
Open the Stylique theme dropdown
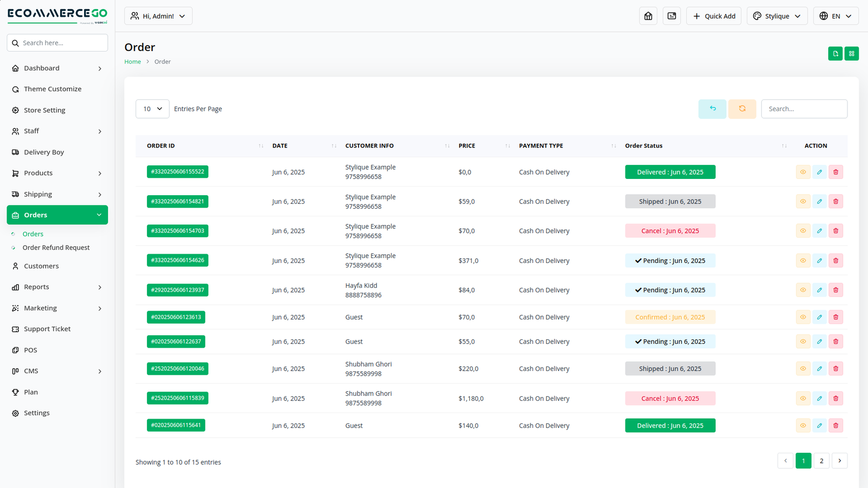[777, 16]
